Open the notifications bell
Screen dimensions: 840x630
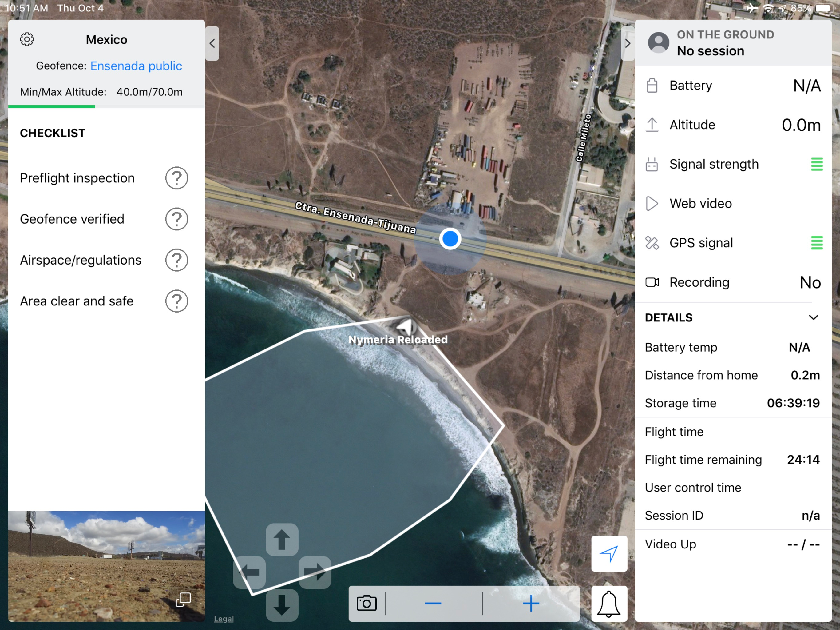click(609, 604)
